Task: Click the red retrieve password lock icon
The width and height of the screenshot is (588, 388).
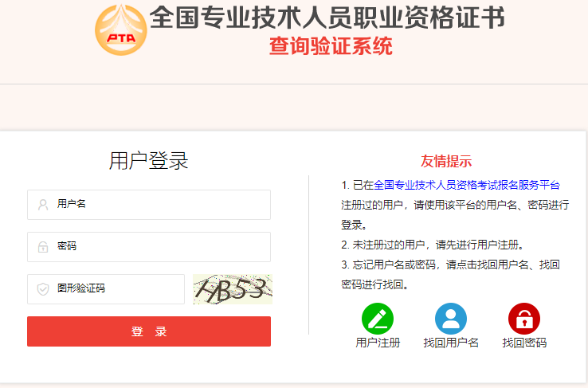Action: pos(524,319)
